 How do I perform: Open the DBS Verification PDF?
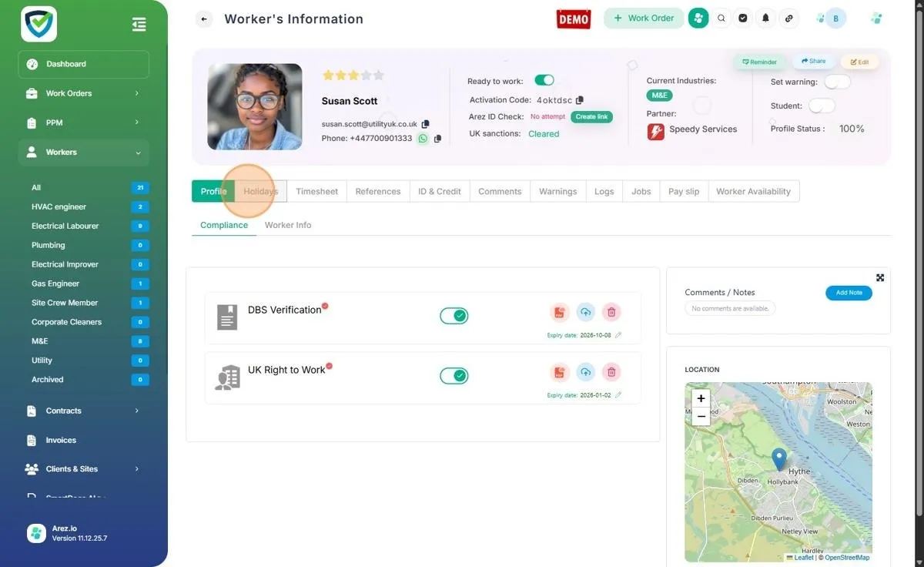pos(559,312)
